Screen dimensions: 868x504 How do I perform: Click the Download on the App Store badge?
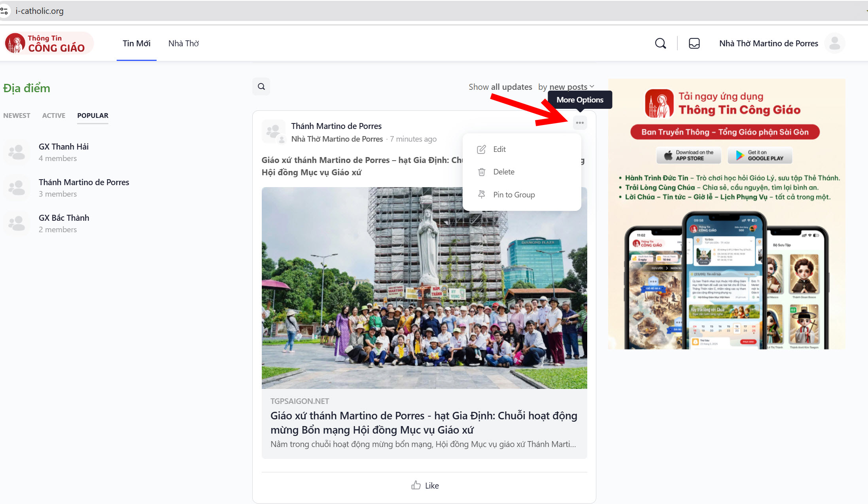click(x=688, y=155)
